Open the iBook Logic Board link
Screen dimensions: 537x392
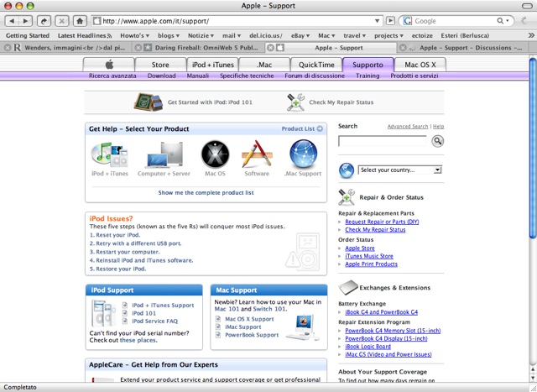pyautogui.click(x=368, y=347)
